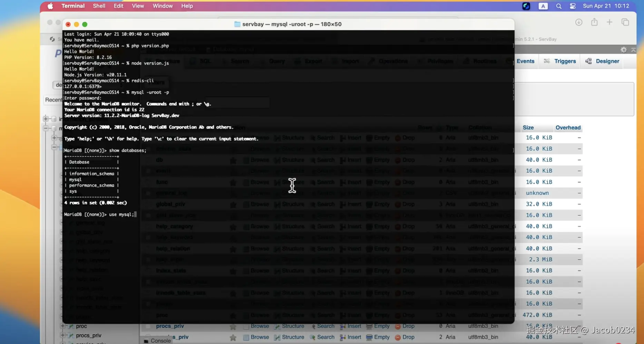Screen dimensions: 644x344
Task: Show browser downloads via the arrow icon
Action: tap(579, 22)
